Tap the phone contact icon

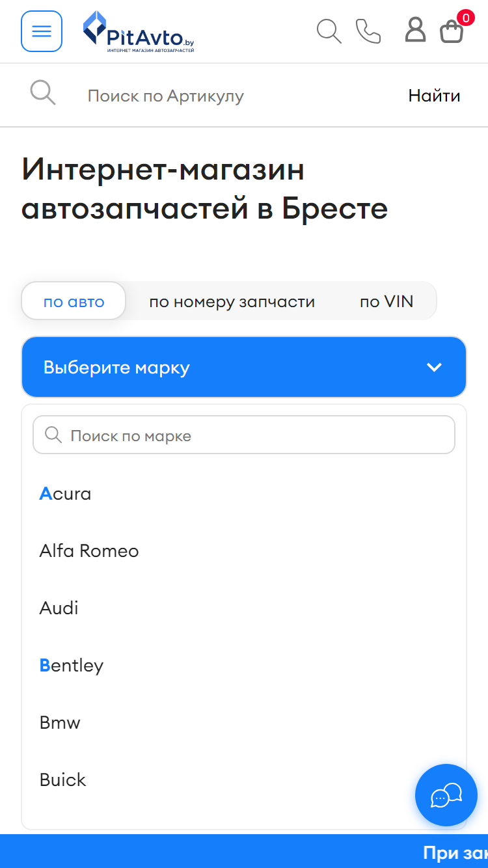click(x=368, y=31)
